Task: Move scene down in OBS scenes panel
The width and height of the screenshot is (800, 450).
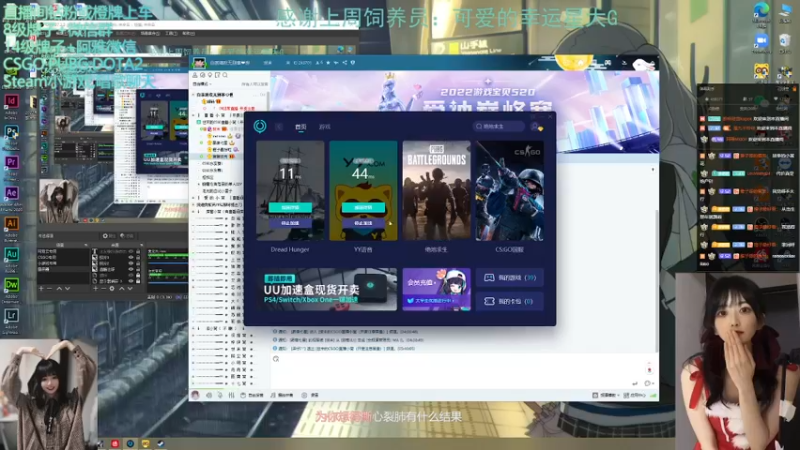Action: (68, 289)
